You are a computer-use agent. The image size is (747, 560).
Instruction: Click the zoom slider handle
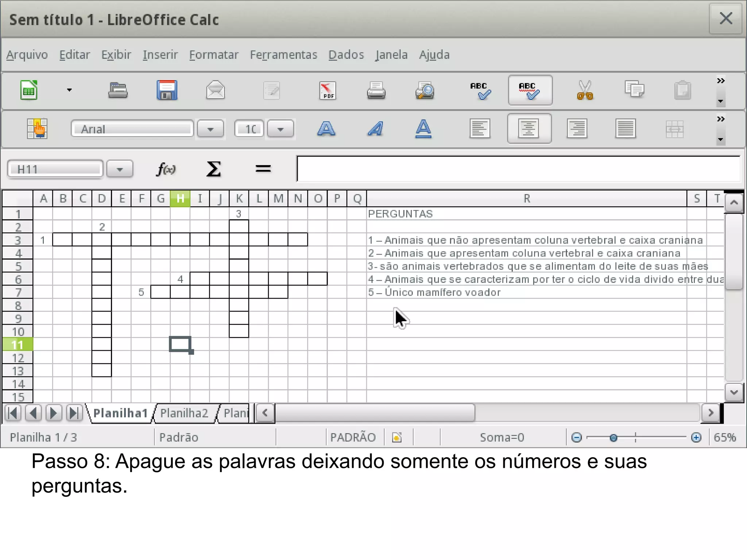614,437
